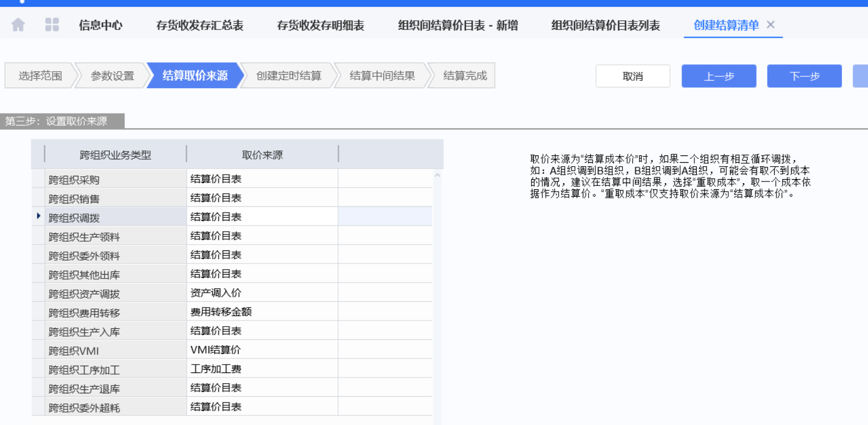Open pricing source dropdown for 跨组织生产领料
The width and height of the screenshot is (868, 425).
[262, 236]
